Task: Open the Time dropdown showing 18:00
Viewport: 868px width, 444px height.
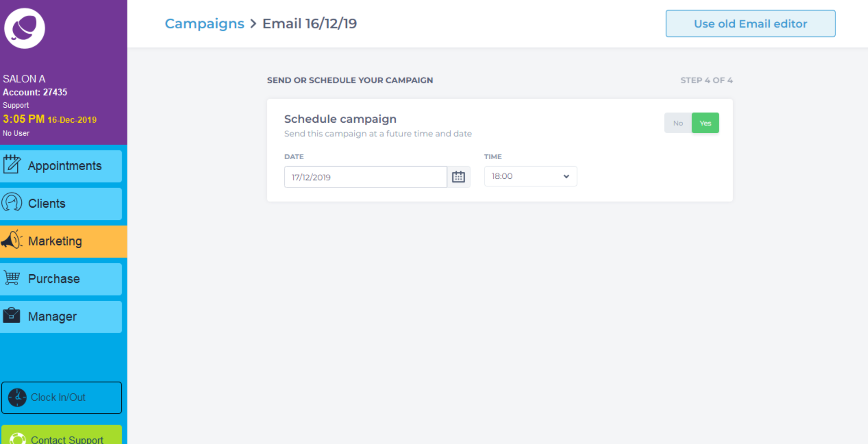Action: [x=531, y=177]
